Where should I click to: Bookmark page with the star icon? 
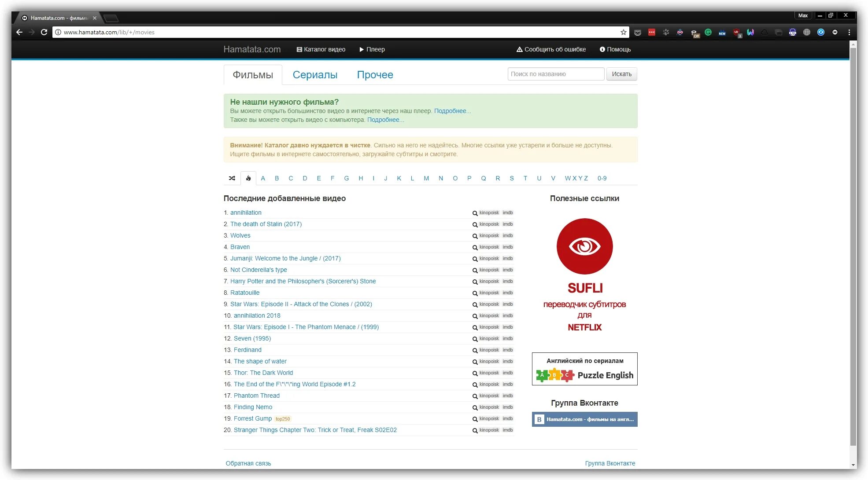click(623, 32)
